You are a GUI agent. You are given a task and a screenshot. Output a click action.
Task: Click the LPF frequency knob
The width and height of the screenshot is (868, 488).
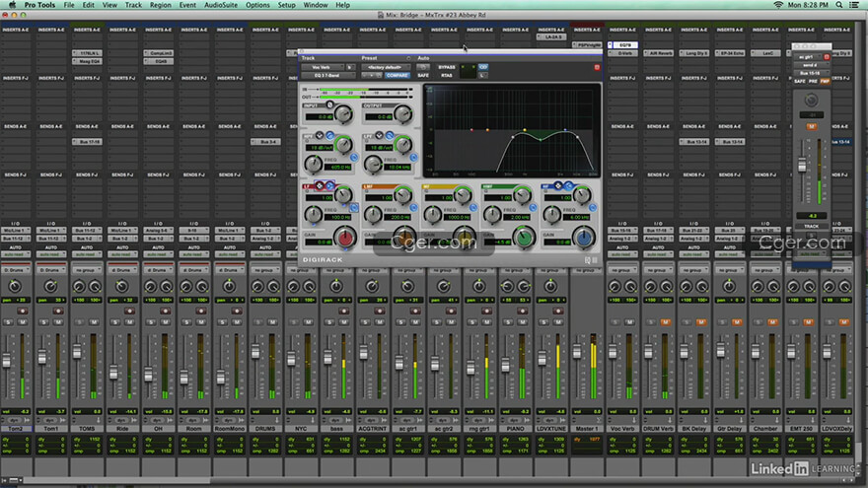pyautogui.click(x=373, y=164)
